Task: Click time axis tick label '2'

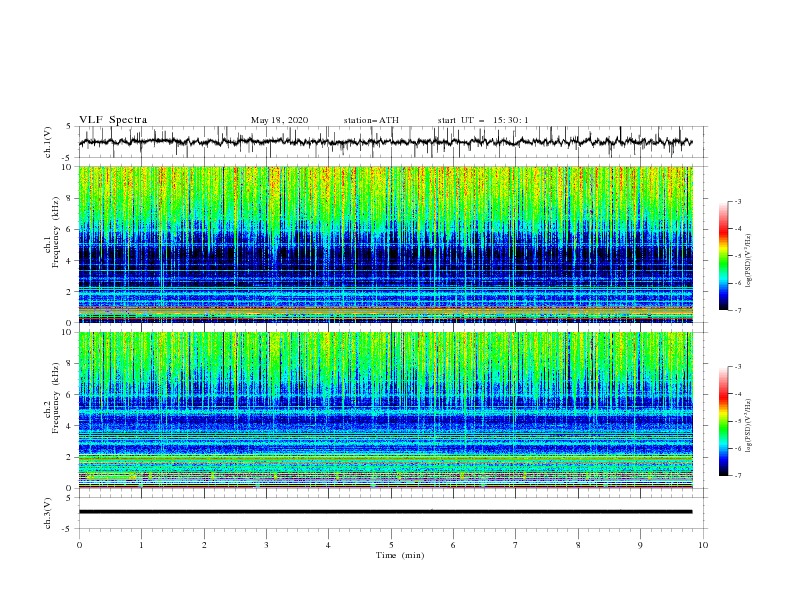Action: pos(204,545)
